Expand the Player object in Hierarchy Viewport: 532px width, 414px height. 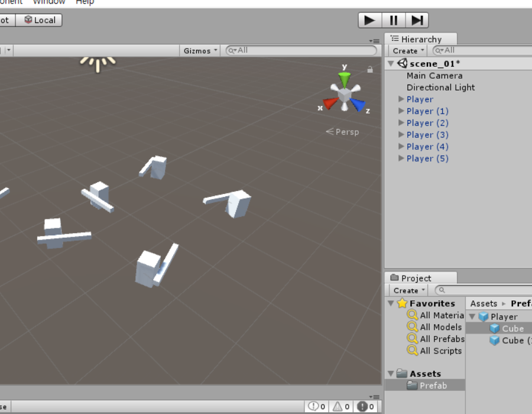pos(401,99)
